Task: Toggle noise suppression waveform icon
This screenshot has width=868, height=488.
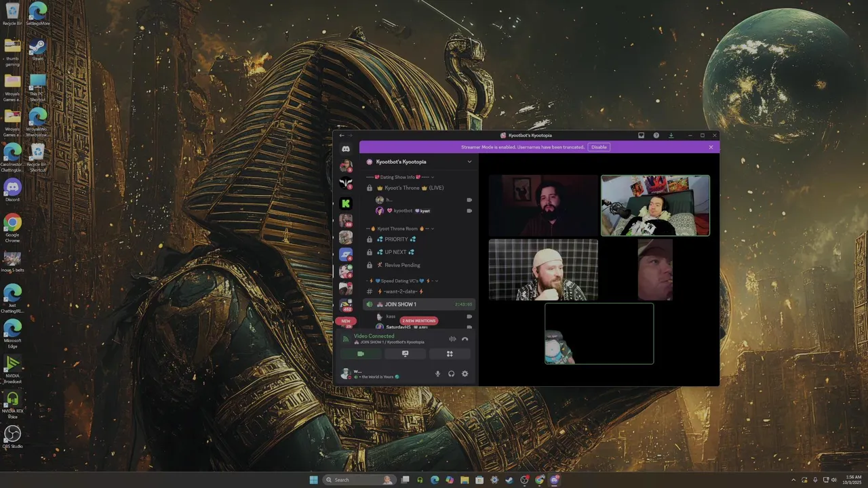Action: (x=452, y=339)
